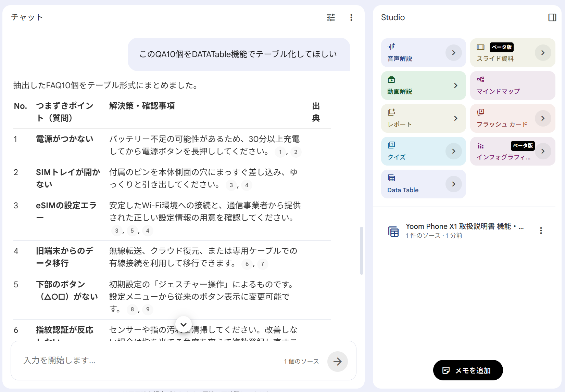Click the スライド資料 slide icon
Viewport: 565px width, 392px height.
[481, 47]
